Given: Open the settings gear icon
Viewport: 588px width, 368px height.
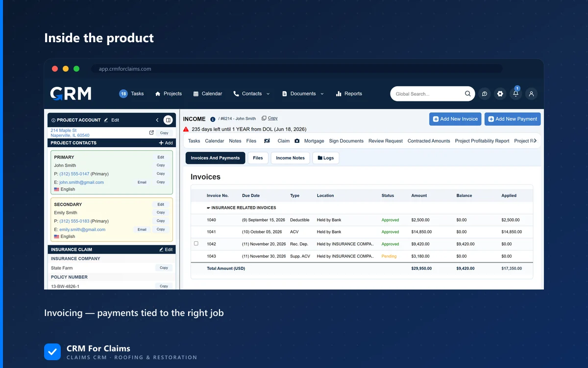Looking at the screenshot, I should 500,94.
